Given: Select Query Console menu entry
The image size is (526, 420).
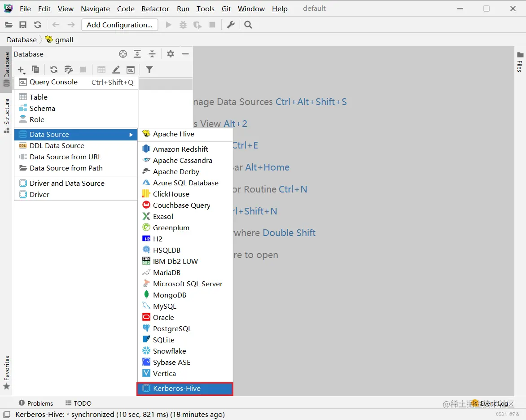Looking at the screenshot, I should 76,82.
